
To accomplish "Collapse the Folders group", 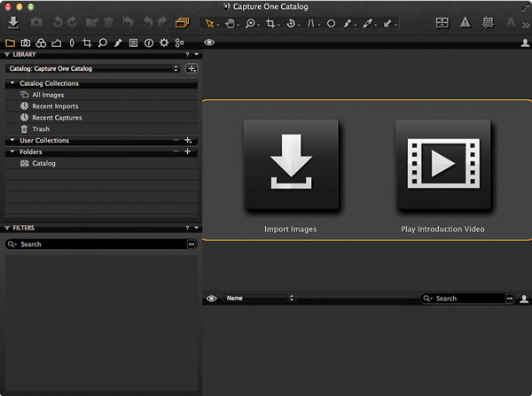I will coord(12,151).
